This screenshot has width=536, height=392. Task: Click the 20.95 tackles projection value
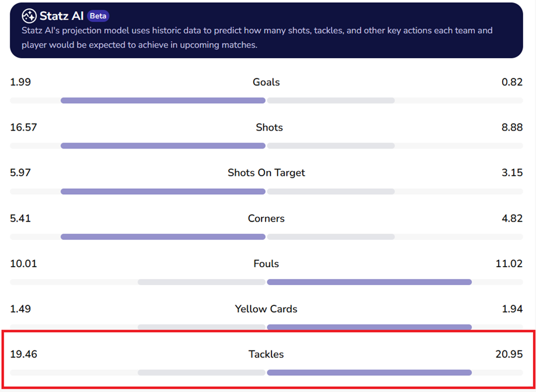click(x=509, y=354)
